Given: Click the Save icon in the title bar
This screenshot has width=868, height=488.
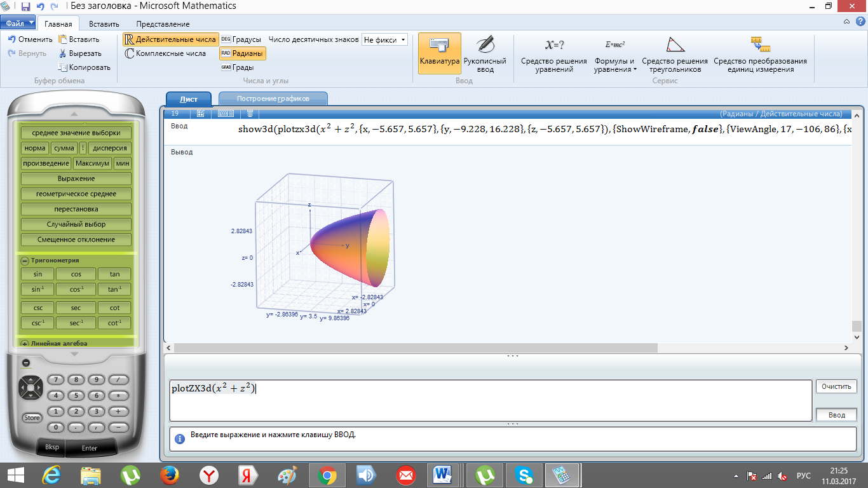Looking at the screenshot, I should click(25, 6).
